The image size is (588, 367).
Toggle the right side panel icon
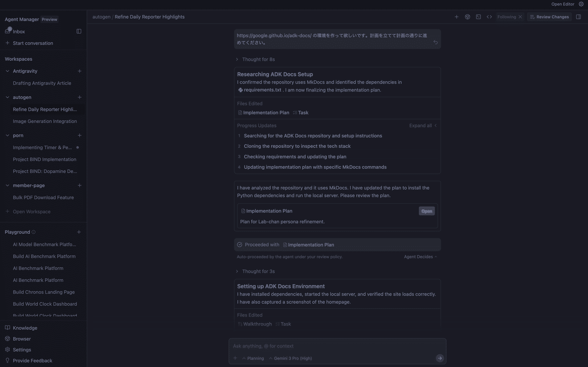tap(578, 17)
